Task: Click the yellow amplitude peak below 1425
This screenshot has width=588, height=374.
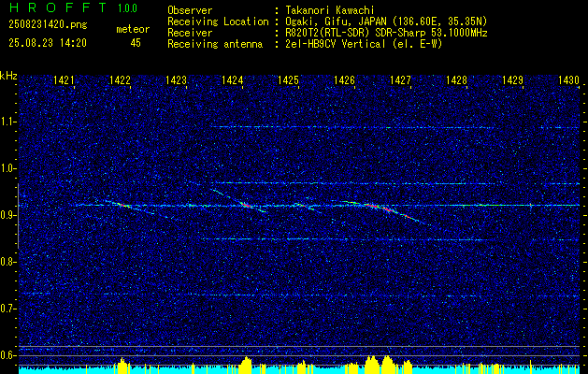Action: pyautogui.click(x=302, y=367)
